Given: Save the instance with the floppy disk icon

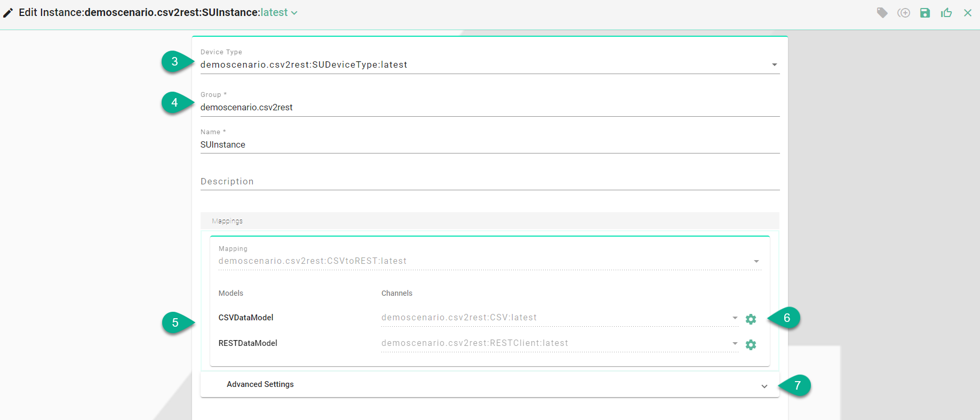Looking at the screenshot, I should pyautogui.click(x=925, y=13).
